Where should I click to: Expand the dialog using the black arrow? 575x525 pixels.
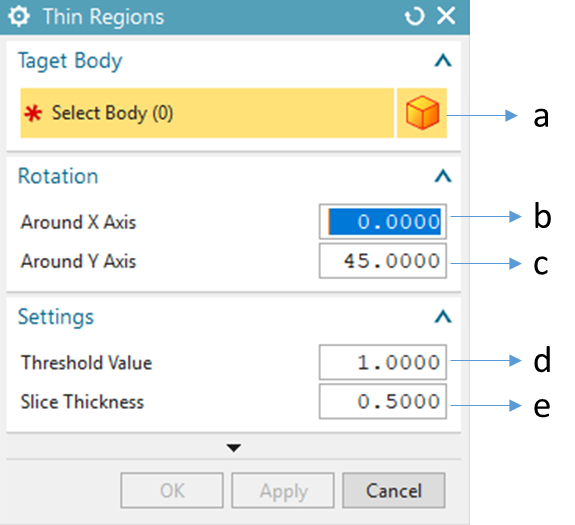pyautogui.click(x=234, y=448)
